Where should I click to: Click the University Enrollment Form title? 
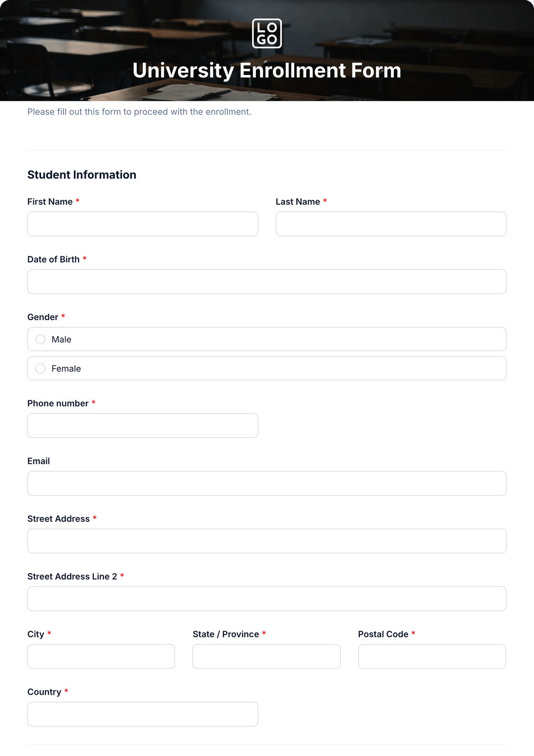[x=267, y=71]
